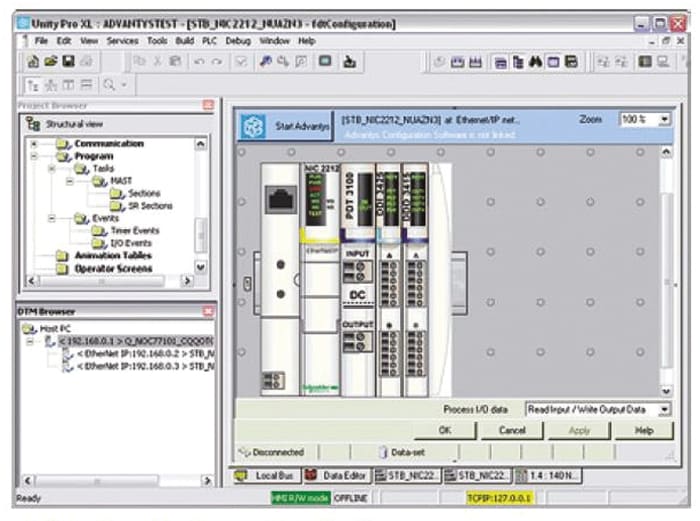Viewport: 700px width, 521px height.
Task: Open the File menu
Action: [x=41, y=41]
